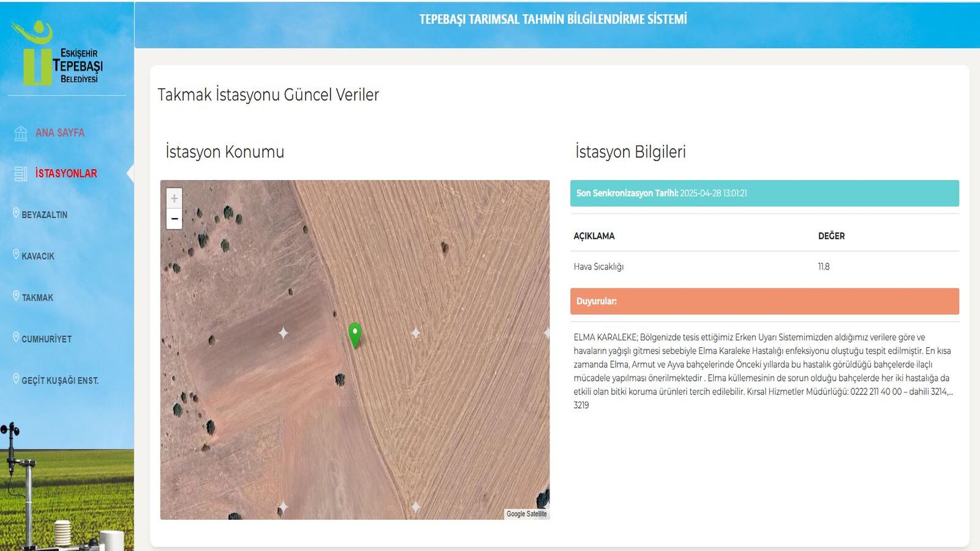
Task: Click the Google Satellite attribution label
Action: point(526,514)
